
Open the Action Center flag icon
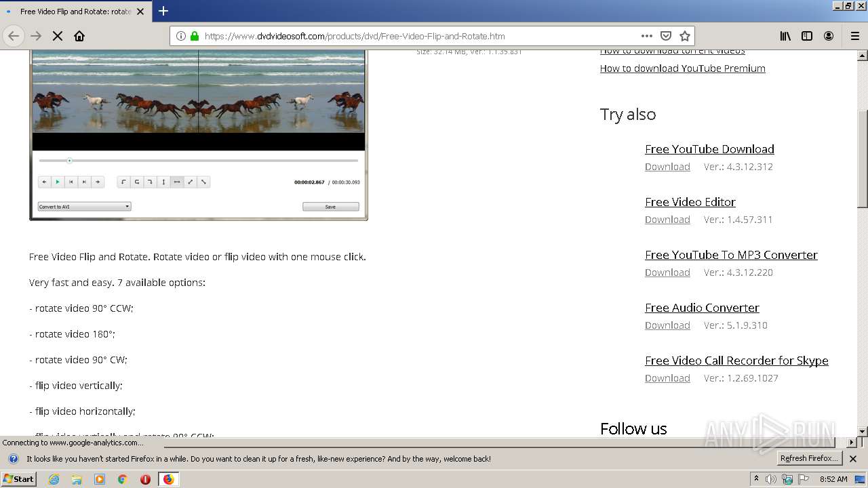(804, 479)
